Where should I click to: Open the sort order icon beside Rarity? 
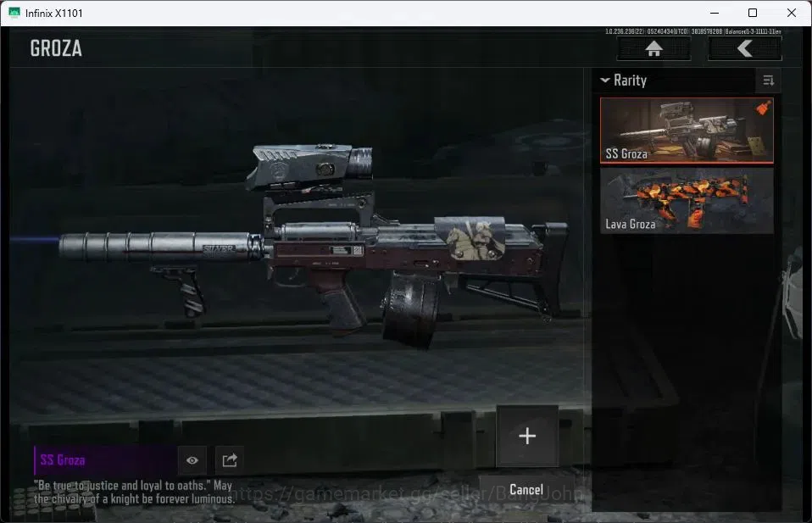tap(769, 81)
